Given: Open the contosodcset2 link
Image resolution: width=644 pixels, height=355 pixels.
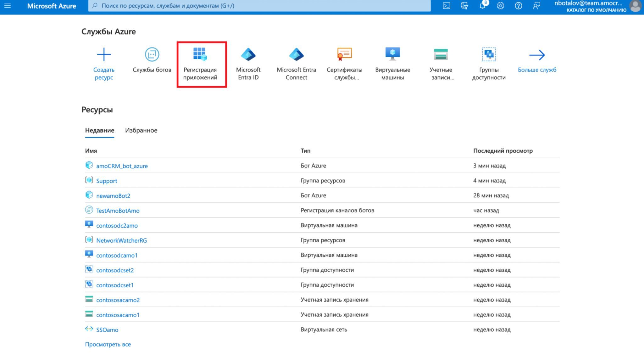Looking at the screenshot, I should pos(115,270).
